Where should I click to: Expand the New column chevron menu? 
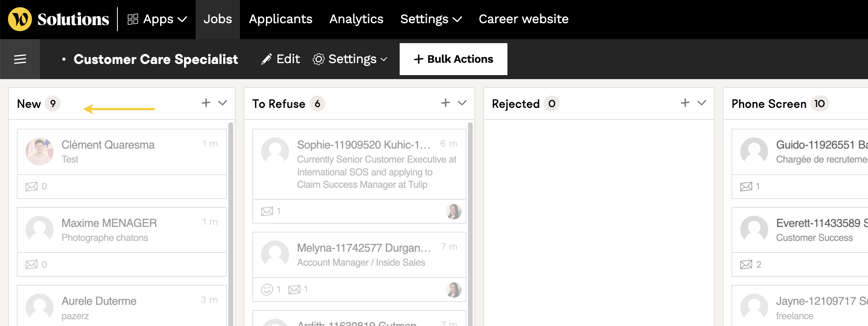(x=223, y=103)
